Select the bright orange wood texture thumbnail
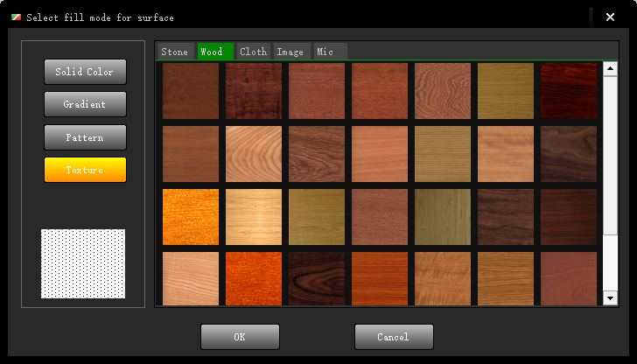The height and width of the screenshot is (364, 637). point(191,217)
